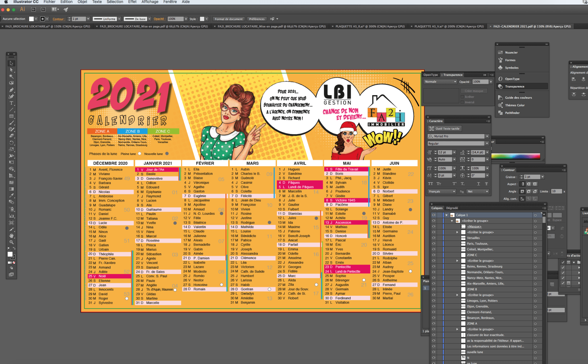588x364 pixels.
Task: Select the Pen tool
Action: [x=11, y=90]
